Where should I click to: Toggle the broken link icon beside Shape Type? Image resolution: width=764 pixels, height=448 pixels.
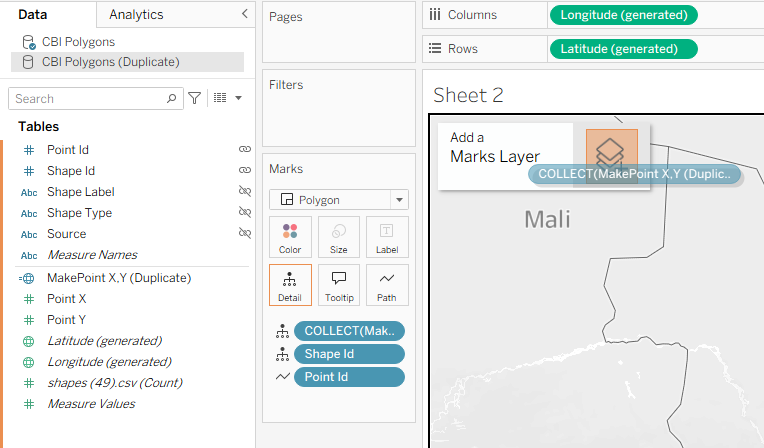pos(245,212)
